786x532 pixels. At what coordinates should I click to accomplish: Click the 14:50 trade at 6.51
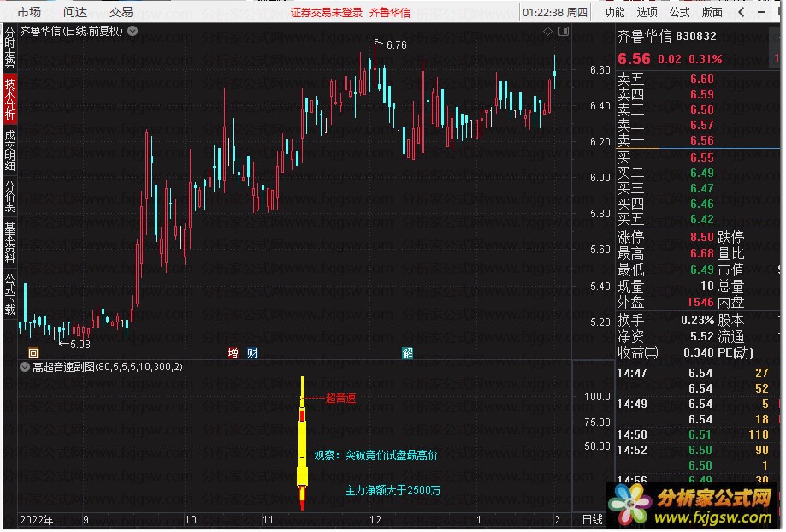700,434
